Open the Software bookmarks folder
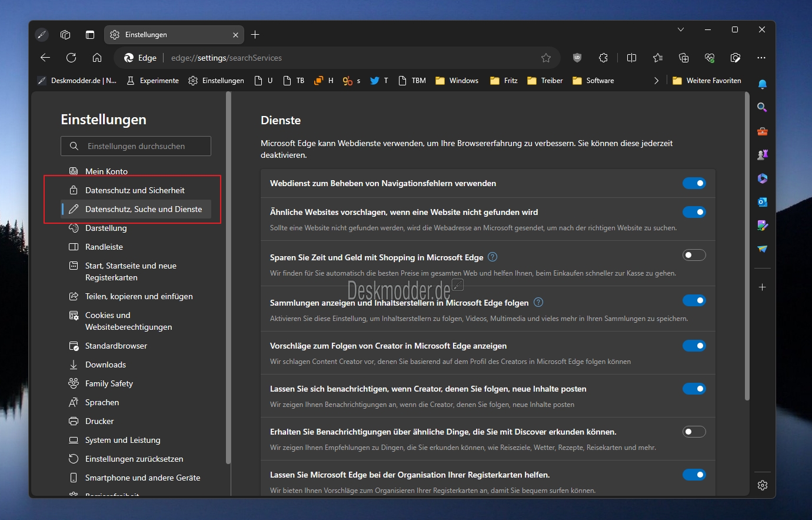The image size is (812, 520). click(593, 81)
